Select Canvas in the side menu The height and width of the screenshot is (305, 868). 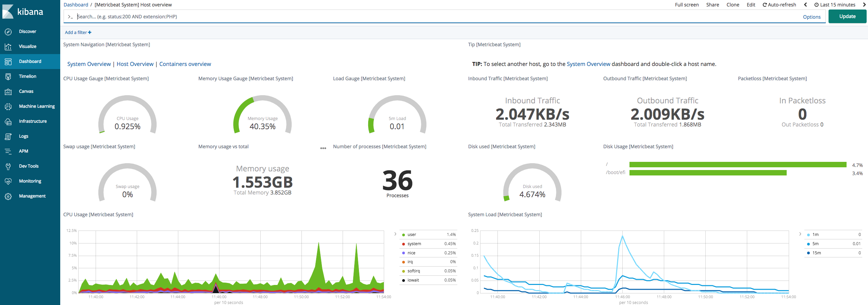point(26,91)
